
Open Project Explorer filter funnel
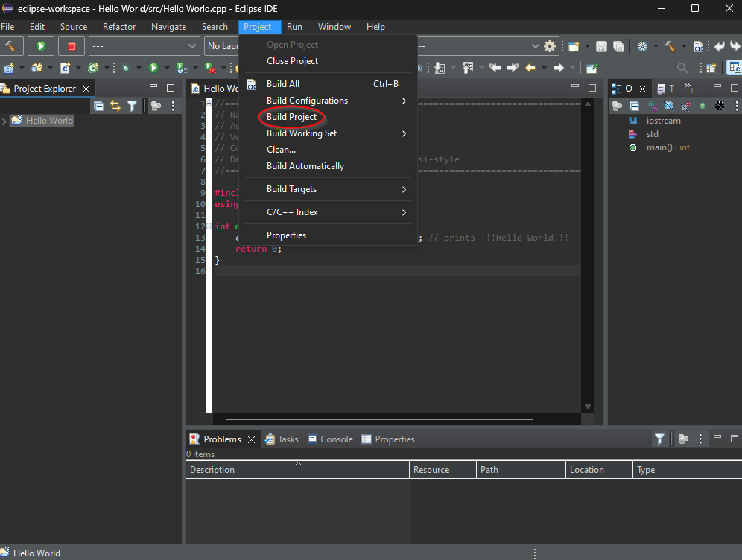[x=133, y=106]
